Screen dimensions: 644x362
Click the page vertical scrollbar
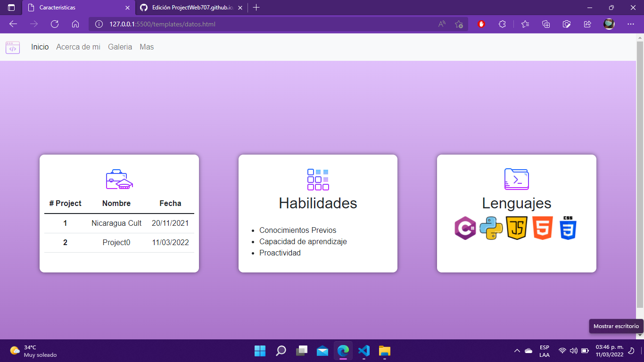[640, 174]
